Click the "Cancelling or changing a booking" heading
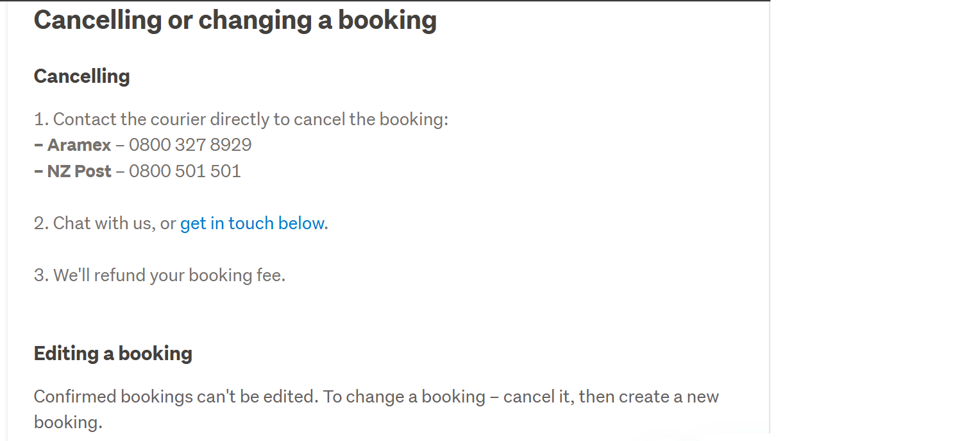Viewport: 980px width, 441px height. point(235,20)
